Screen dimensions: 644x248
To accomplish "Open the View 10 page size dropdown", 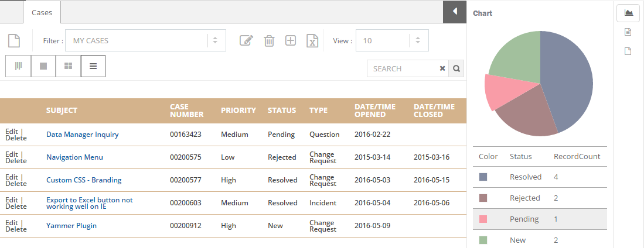I will [x=392, y=40].
